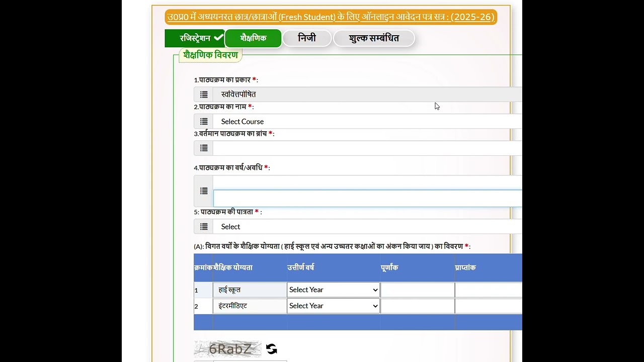The image size is (644, 362).
Task: Click the शैक्षणिक विवरण section heading
Action: click(x=210, y=55)
